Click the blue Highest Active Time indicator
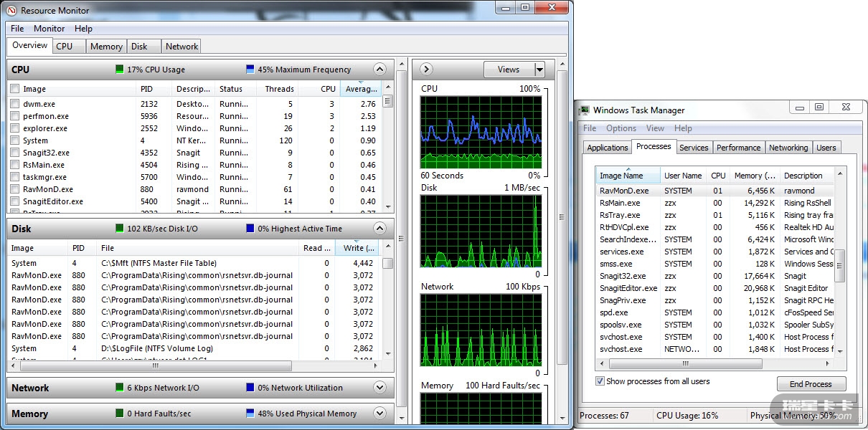Screen dimensions: 868x430 pyautogui.click(x=250, y=229)
